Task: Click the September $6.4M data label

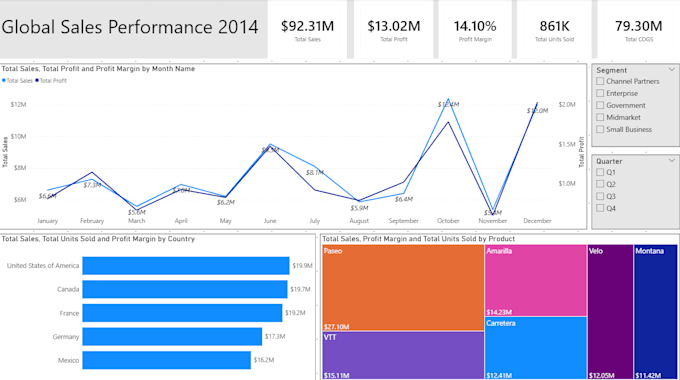Action: pos(404,200)
